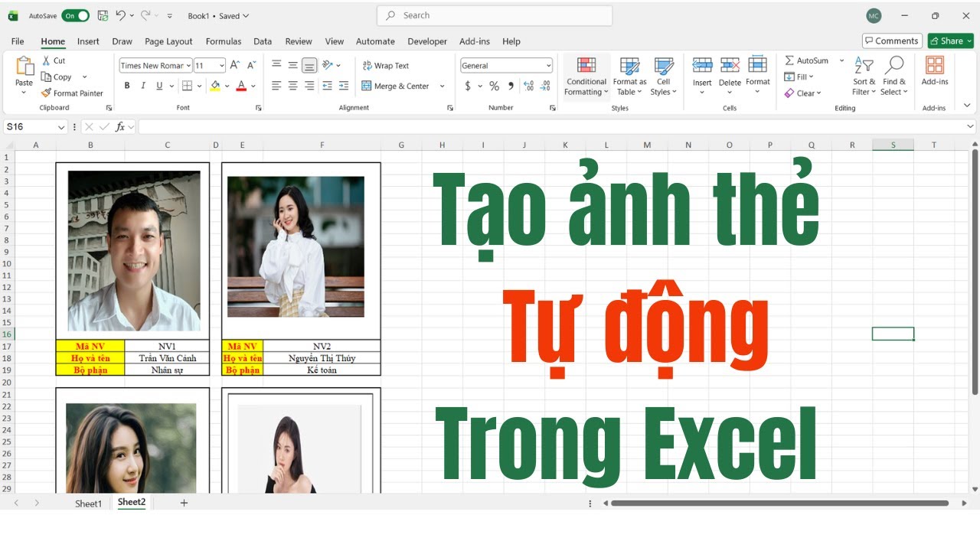Open the General number format dropdown
Viewport: 980px width, 551px height.
pos(548,66)
